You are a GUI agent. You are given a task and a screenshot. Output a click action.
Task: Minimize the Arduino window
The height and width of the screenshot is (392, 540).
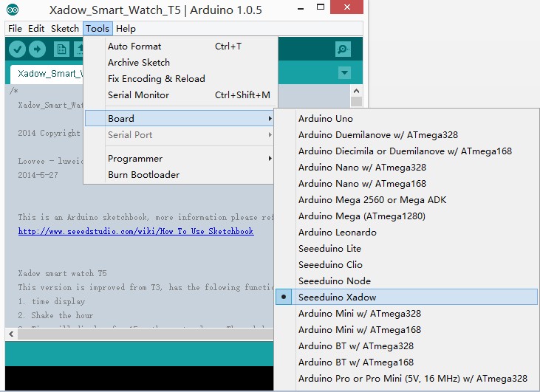[x=301, y=7]
